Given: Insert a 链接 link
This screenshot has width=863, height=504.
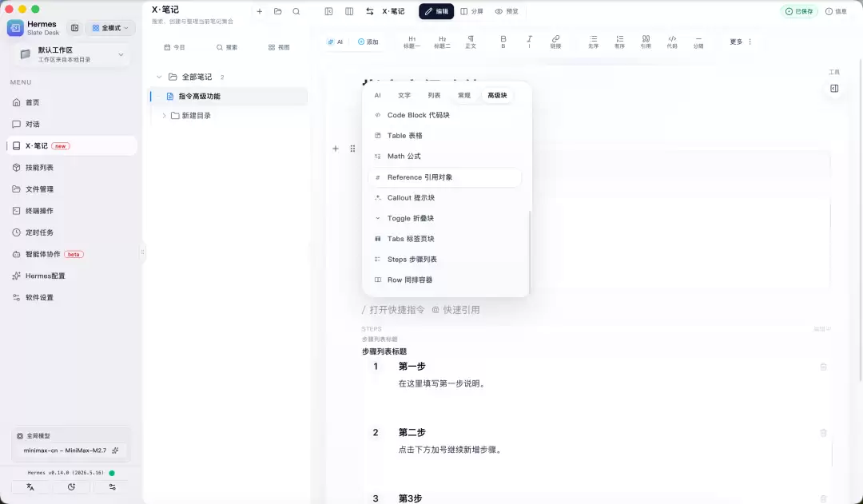Looking at the screenshot, I should point(555,42).
